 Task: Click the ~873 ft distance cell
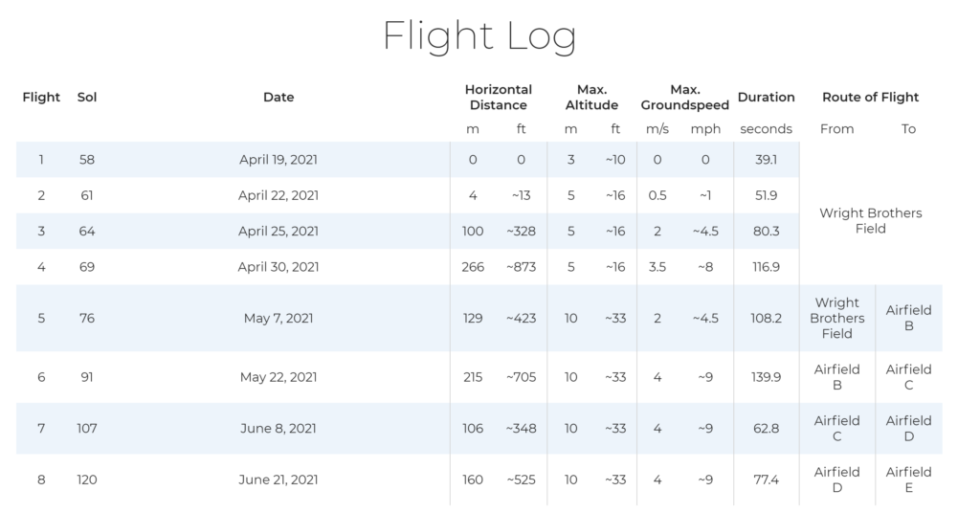pyautogui.click(x=522, y=267)
